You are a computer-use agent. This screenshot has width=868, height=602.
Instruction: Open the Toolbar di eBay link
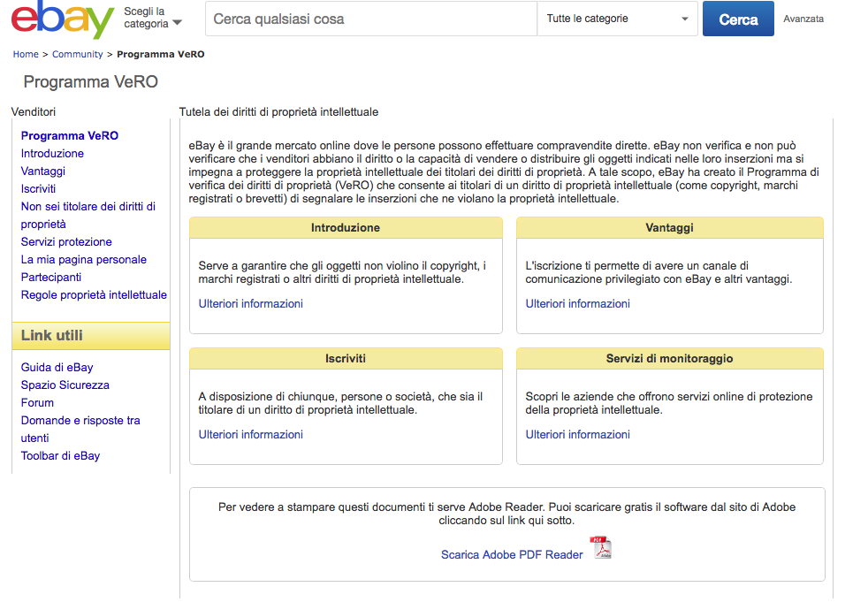coord(60,456)
